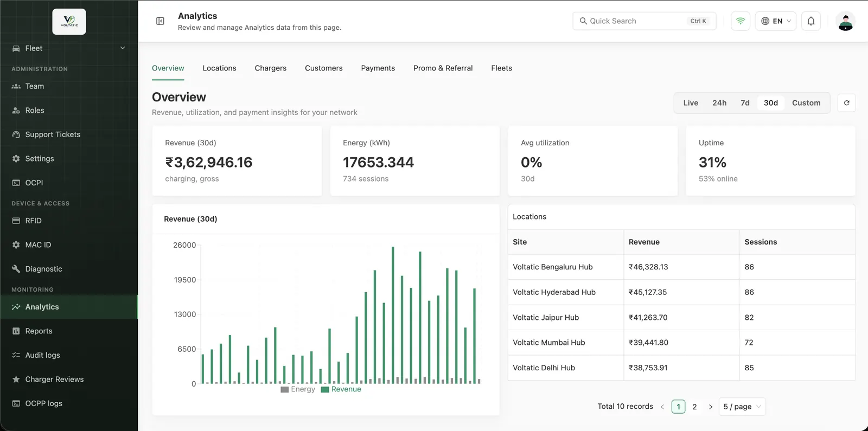This screenshot has height=431, width=868.
Task: Click the Analytics chart-line icon
Action: pyautogui.click(x=16, y=307)
